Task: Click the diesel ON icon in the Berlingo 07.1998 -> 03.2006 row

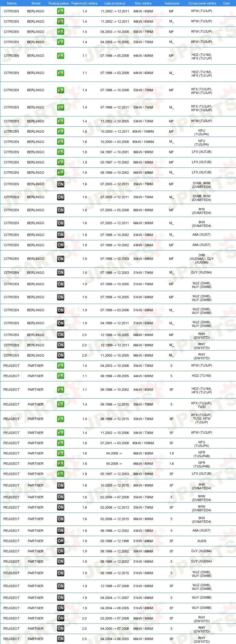Action: [61, 310]
